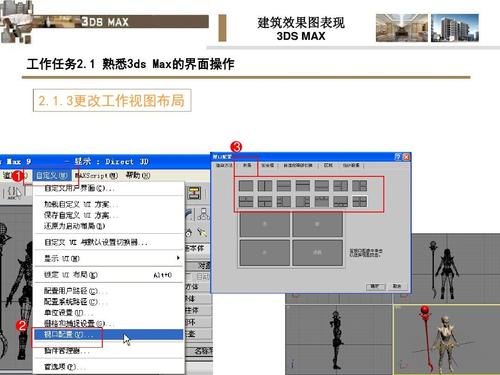The height and width of the screenshot is (375, 500).
Task: Switch to 渲染方法 tab in dialog
Action: click(x=223, y=165)
